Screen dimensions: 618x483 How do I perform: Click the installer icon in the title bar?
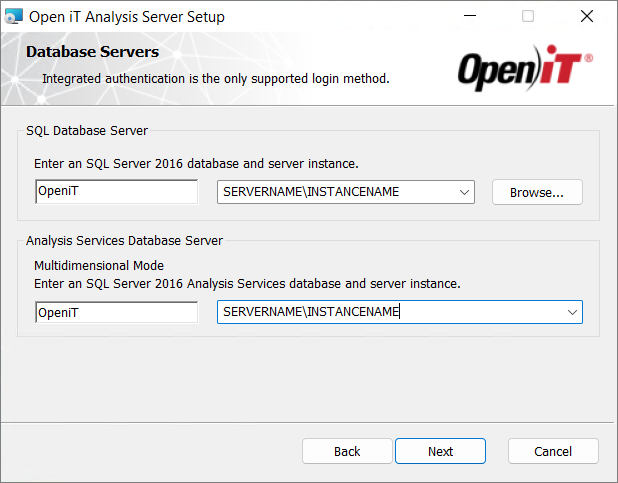[x=13, y=17]
